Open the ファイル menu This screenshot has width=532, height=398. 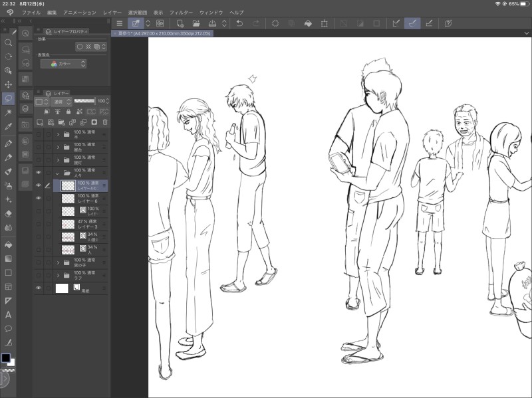click(x=31, y=13)
